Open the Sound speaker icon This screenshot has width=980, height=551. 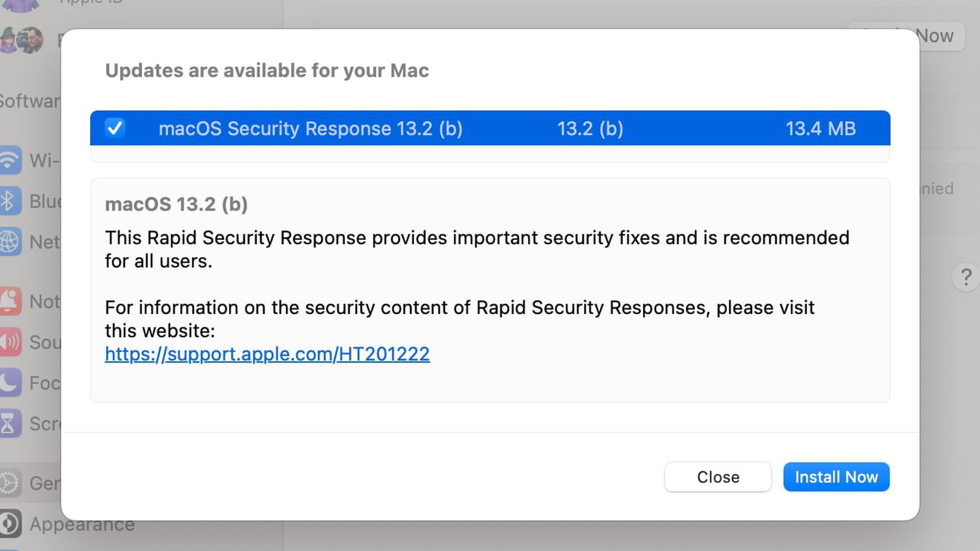tap(10, 342)
